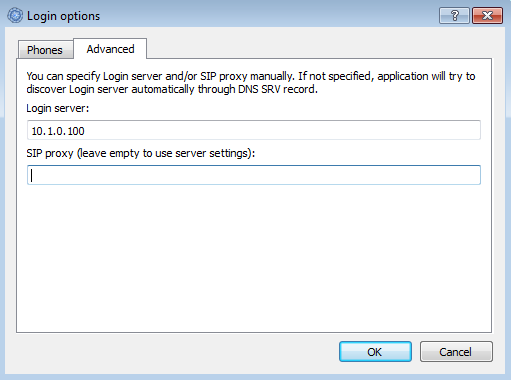Screen dimensions: 511x380
Task: Click the blank area below SIP proxy field
Action: [x=254, y=258]
